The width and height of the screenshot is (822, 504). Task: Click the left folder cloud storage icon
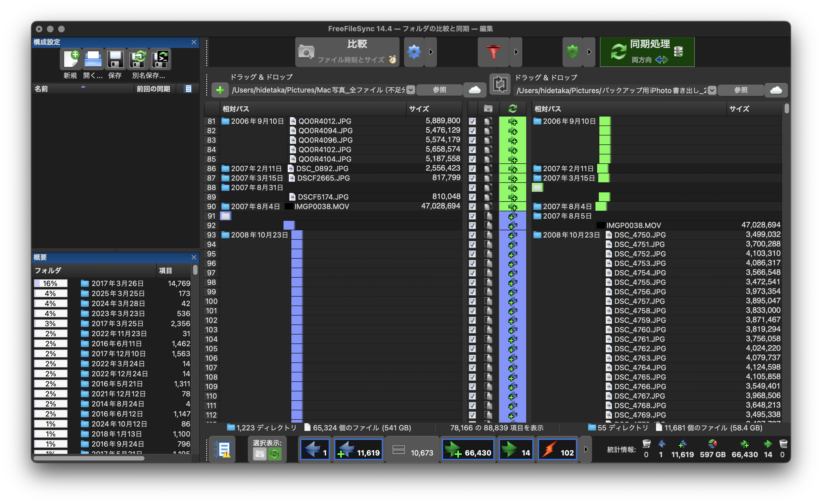[x=474, y=90]
